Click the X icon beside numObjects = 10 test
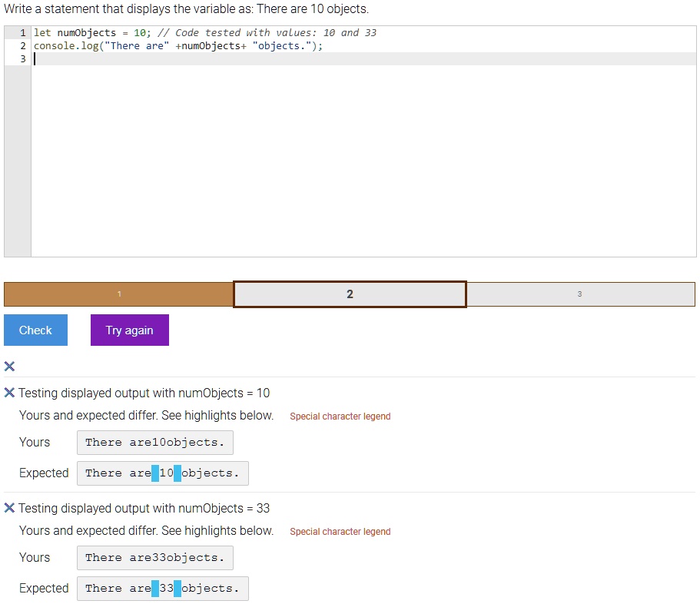The image size is (700, 604). click(x=9, y=393)
